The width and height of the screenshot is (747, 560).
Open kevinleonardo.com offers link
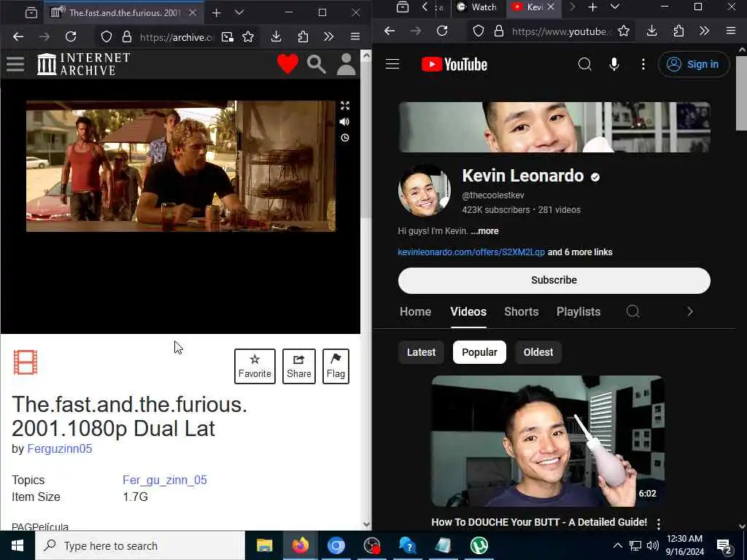click(471, 252)
